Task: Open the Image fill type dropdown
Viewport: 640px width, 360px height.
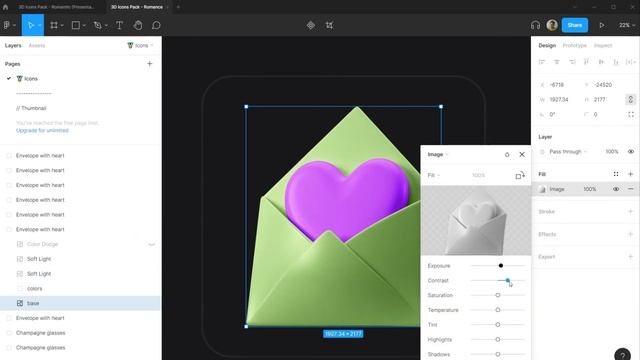Action: [x=438, y=155]
